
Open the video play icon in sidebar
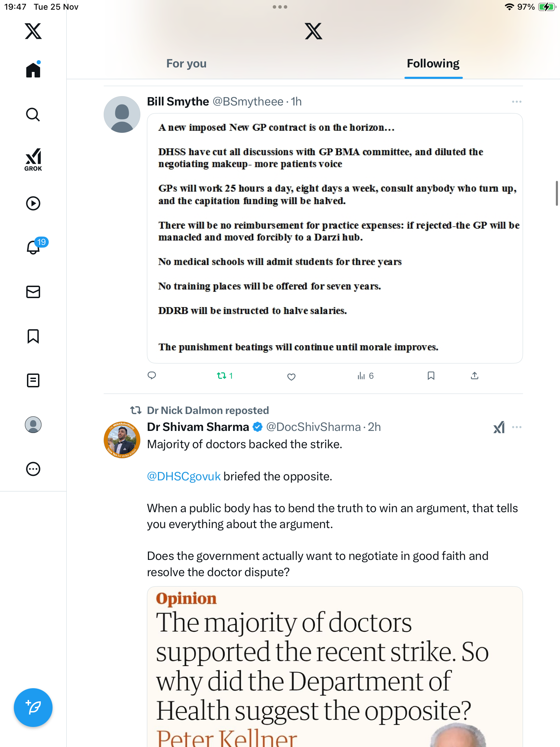point(33,203)
